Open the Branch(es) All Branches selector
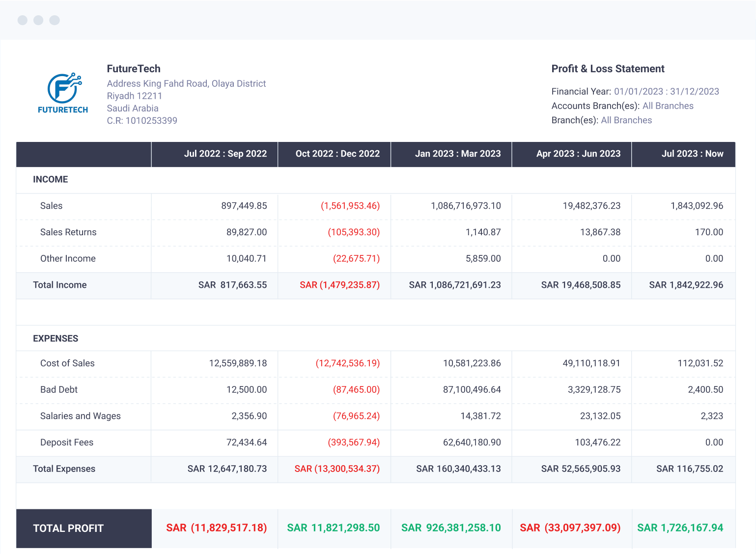This screenshot has height=554, width=756. coord(626,120)
